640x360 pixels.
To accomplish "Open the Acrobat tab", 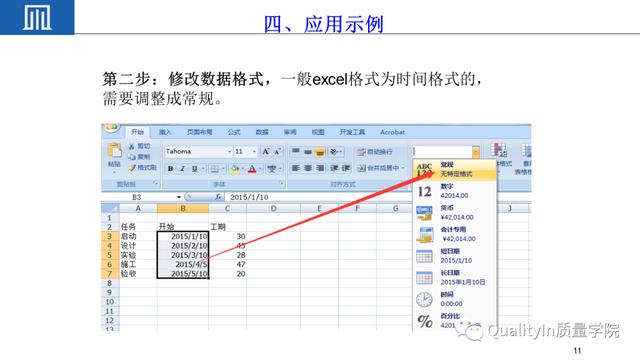I will [x=392, y=132].
